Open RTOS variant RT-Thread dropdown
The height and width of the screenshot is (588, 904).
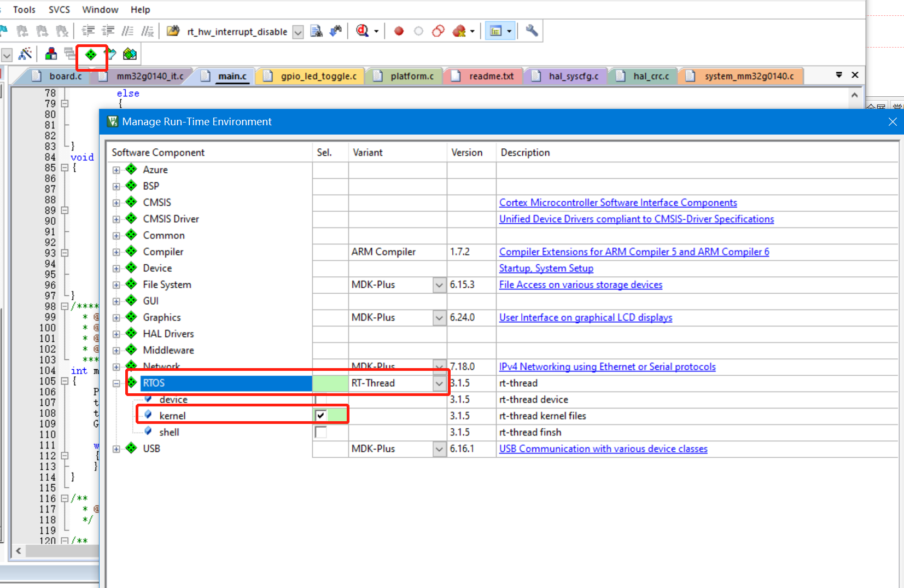click(x=439, y=383)
